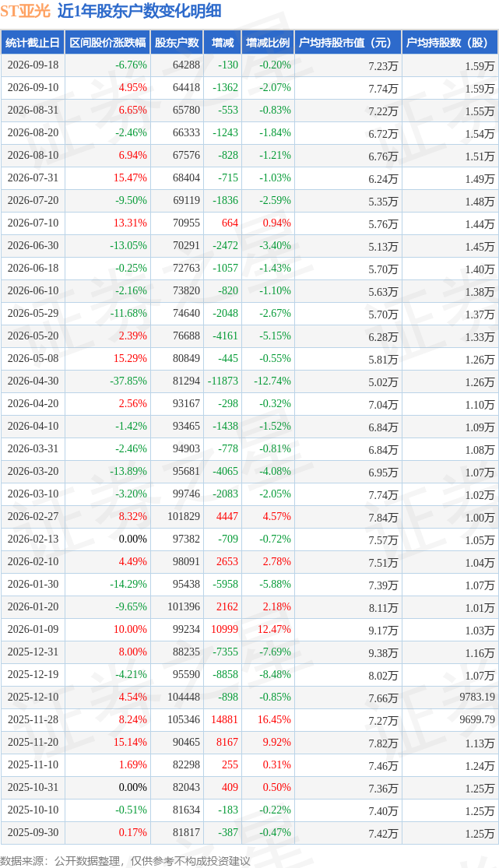Click the 9783.19 average shares cell
Viewport: 499px width, 868px height.
tap(477, 697)
